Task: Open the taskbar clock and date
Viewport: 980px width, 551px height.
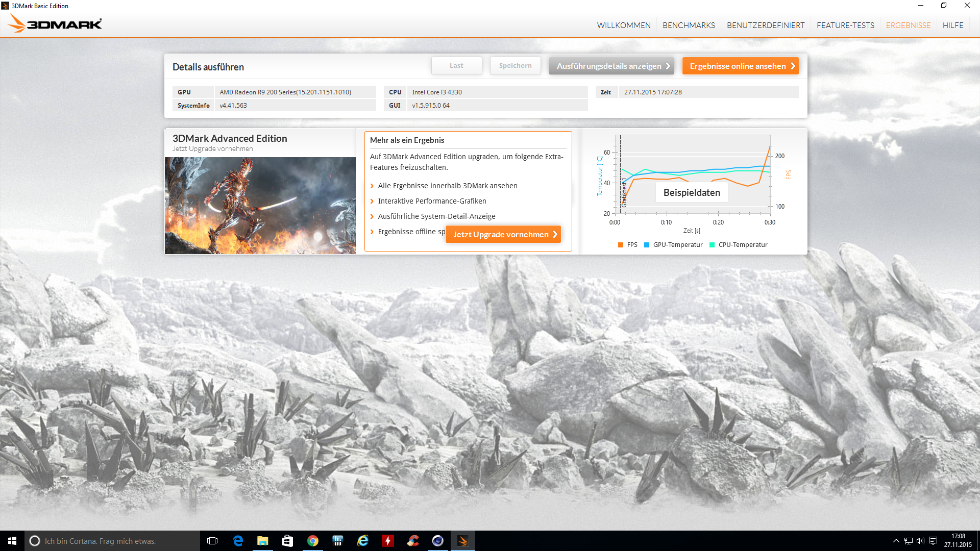Action: (958, 541)
